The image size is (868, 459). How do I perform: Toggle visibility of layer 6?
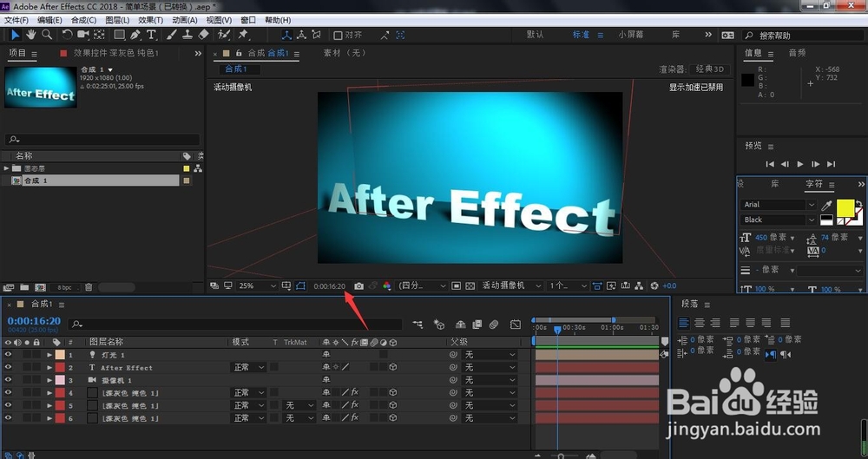point(8,418)
